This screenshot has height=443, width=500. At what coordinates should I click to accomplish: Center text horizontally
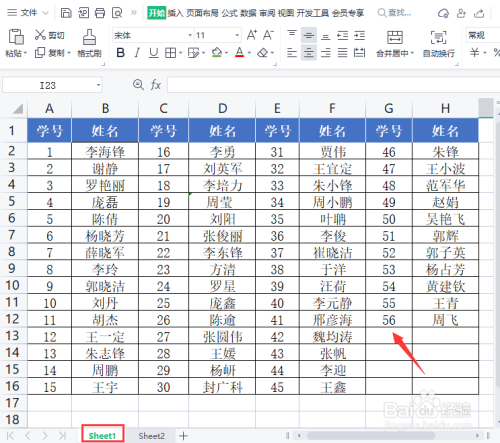pyautogui.click(x=309, y=53)
